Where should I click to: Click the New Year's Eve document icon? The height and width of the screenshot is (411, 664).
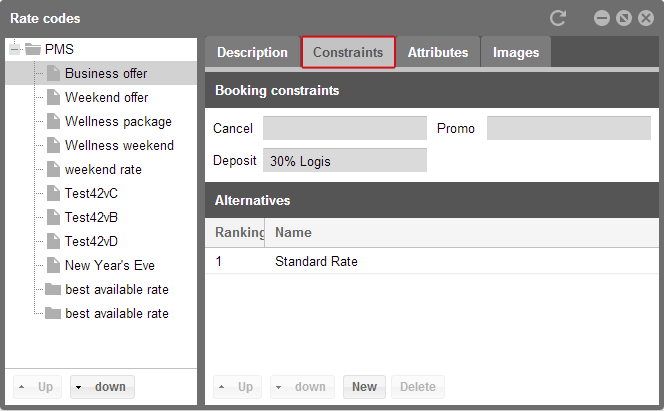pyautogui.click(x=53, y=265)
